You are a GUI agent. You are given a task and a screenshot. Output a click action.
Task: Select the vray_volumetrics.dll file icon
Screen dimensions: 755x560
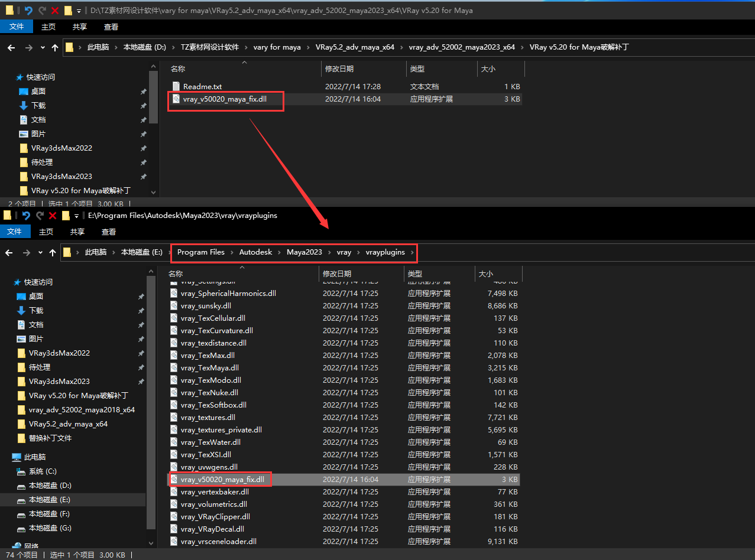pyautogui.click(x=174, y=504)
